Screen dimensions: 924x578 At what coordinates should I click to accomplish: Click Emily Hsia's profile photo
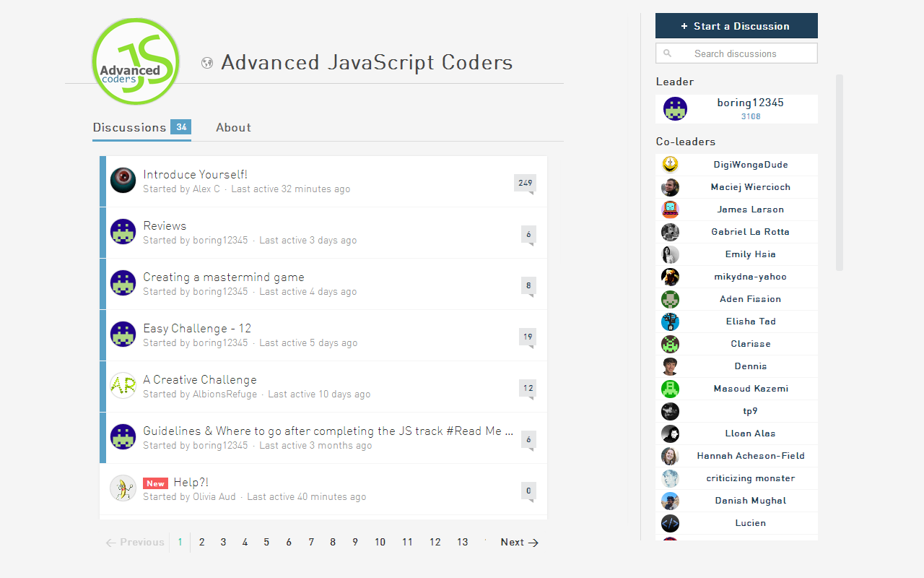click(x=670, y=254)
